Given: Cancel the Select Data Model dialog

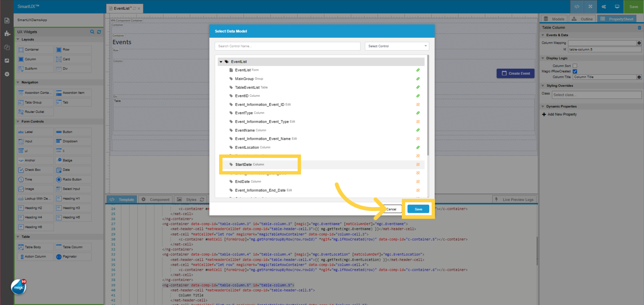Looking at the screenshot, I should [x=391, y=209].
